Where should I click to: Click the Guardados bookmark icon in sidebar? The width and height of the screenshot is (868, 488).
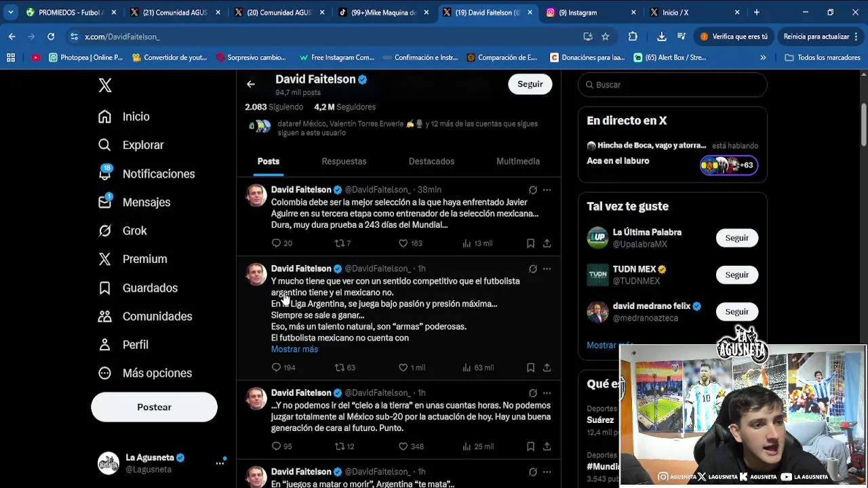104,288
